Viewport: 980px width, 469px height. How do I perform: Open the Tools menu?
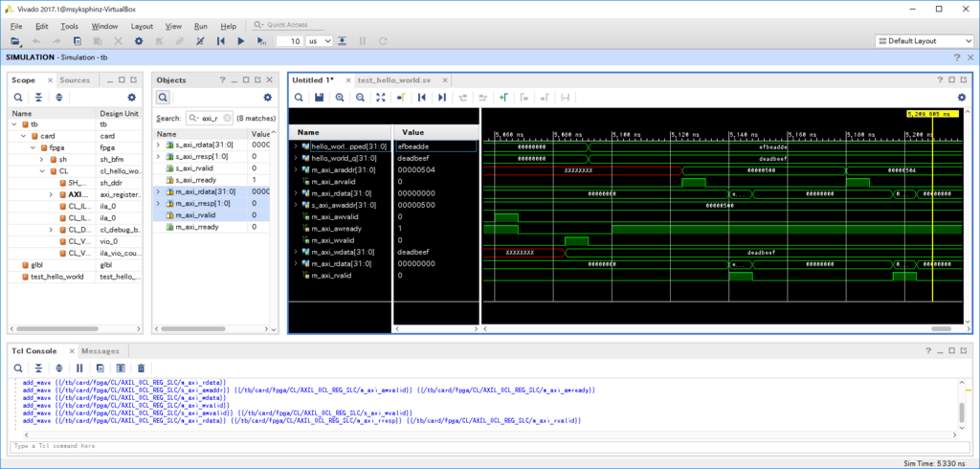click(69, 26)
